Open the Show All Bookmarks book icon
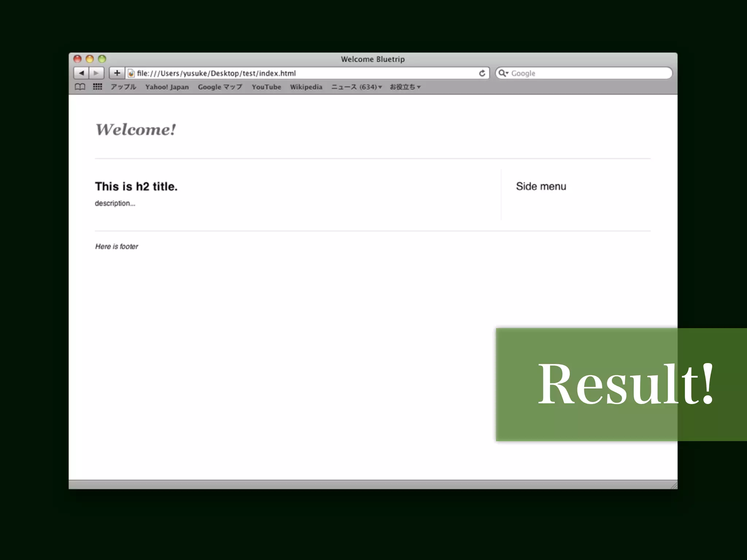This screenshot has width=747, height=560. (x=80, y=87)
